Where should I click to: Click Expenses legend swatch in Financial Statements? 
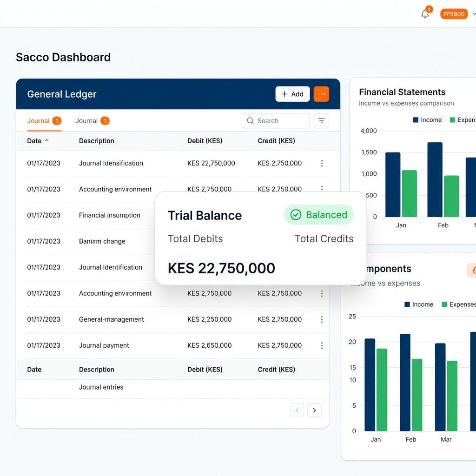pos(452,120)
